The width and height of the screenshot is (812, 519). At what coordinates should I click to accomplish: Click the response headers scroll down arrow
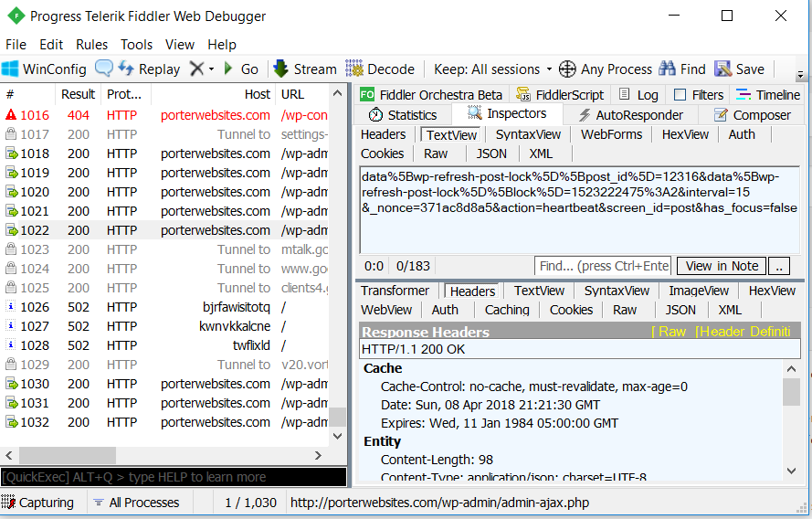point(791,471)
